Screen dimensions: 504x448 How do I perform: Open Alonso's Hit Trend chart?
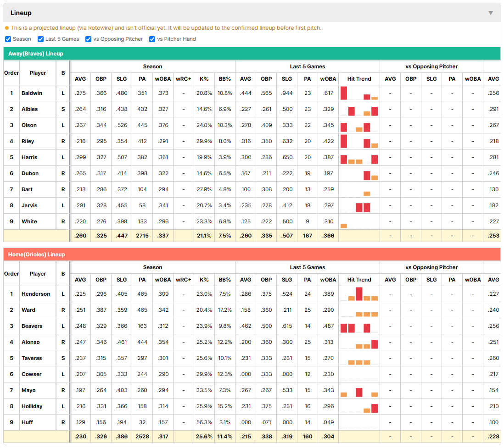click(x=359, y=342)
